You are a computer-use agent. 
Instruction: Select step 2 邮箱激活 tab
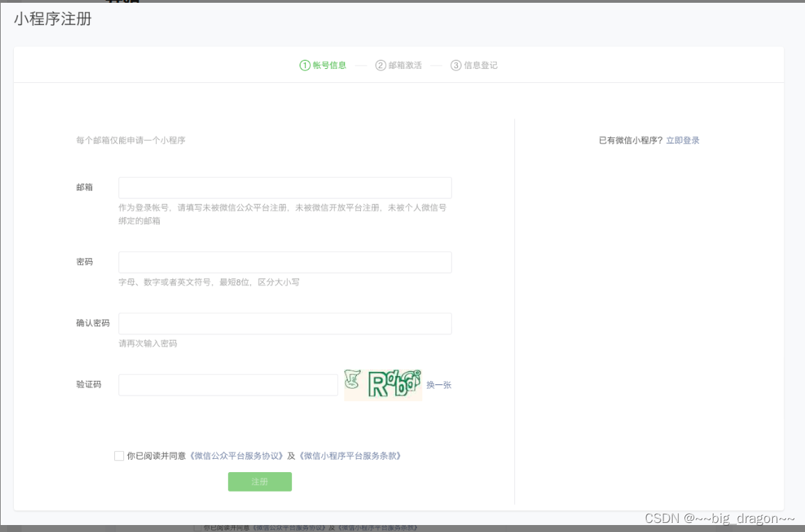(399, 65)
